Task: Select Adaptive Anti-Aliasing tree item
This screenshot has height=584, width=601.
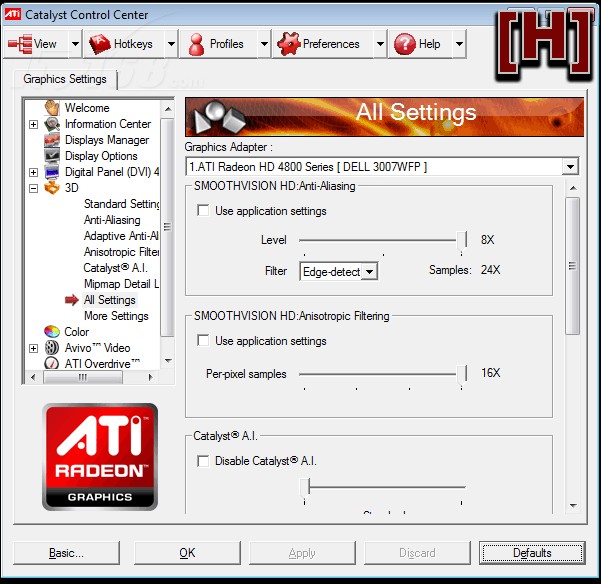Action: (121, 236)
